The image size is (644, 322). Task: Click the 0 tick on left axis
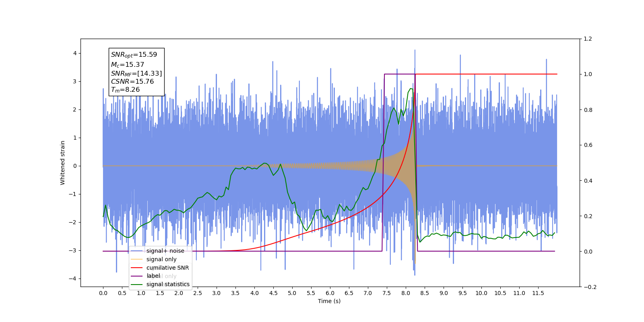pos(75,166)
